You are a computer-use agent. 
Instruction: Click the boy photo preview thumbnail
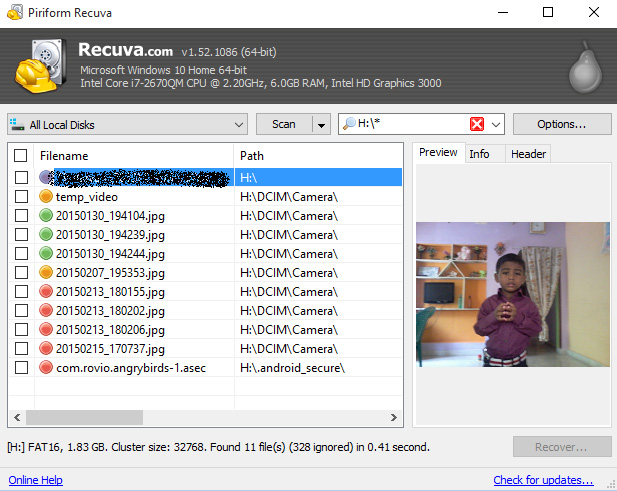[513, 294]
